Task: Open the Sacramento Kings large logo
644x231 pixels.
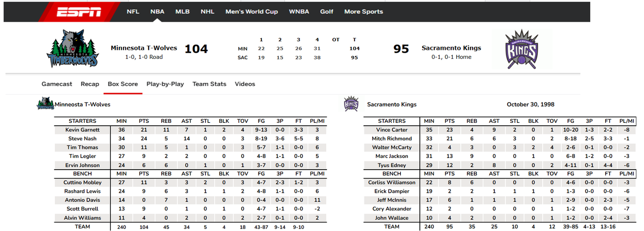Action: (521, 49)
